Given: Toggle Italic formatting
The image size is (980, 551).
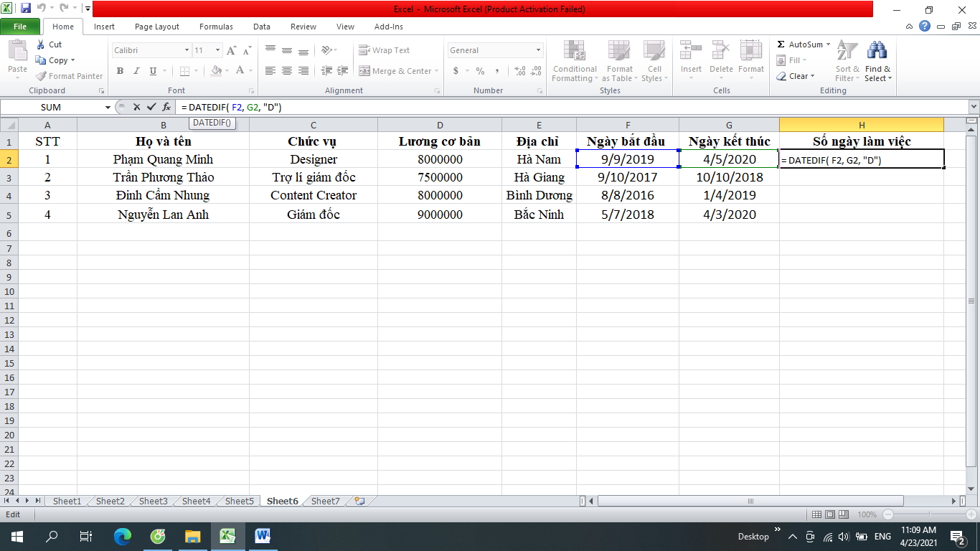Looking at the screenshot, I should click(136, 71).
